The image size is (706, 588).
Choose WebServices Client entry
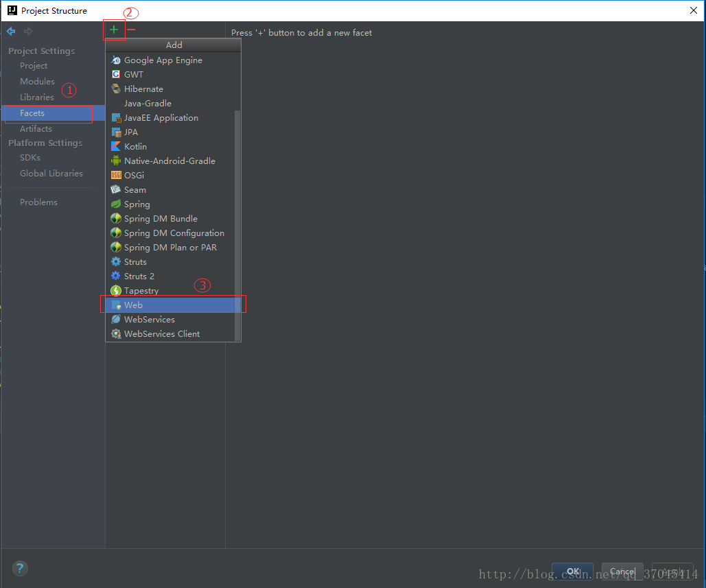point(170,333)
